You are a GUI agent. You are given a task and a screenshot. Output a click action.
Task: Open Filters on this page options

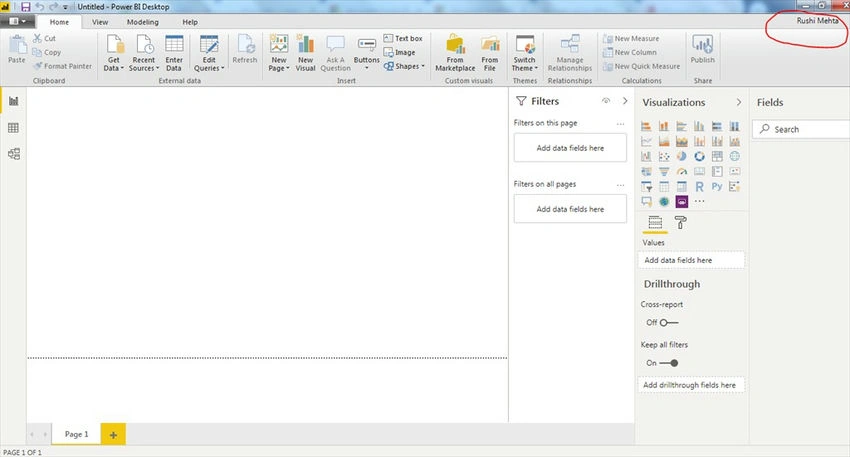pyautogui.click(x=620, y=124)
